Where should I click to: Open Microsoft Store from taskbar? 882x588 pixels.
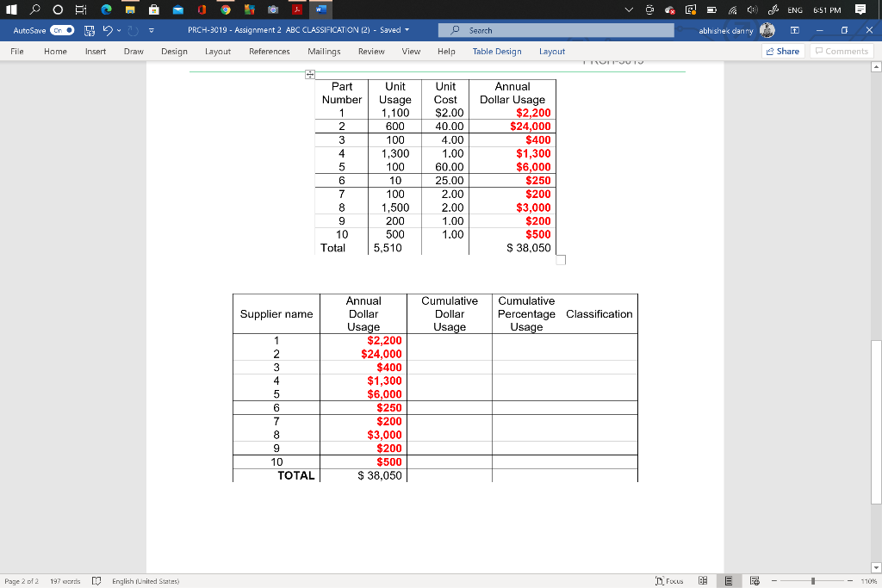(x=153, y=9)
